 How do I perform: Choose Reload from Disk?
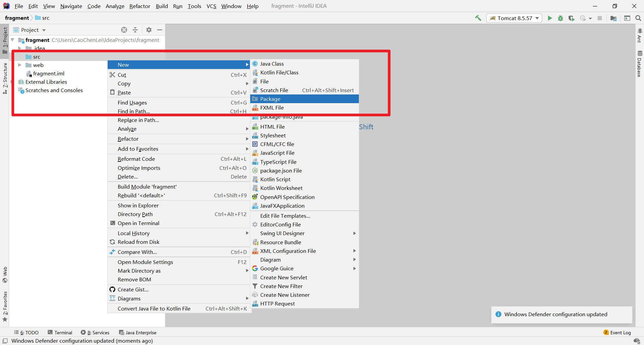179,242
